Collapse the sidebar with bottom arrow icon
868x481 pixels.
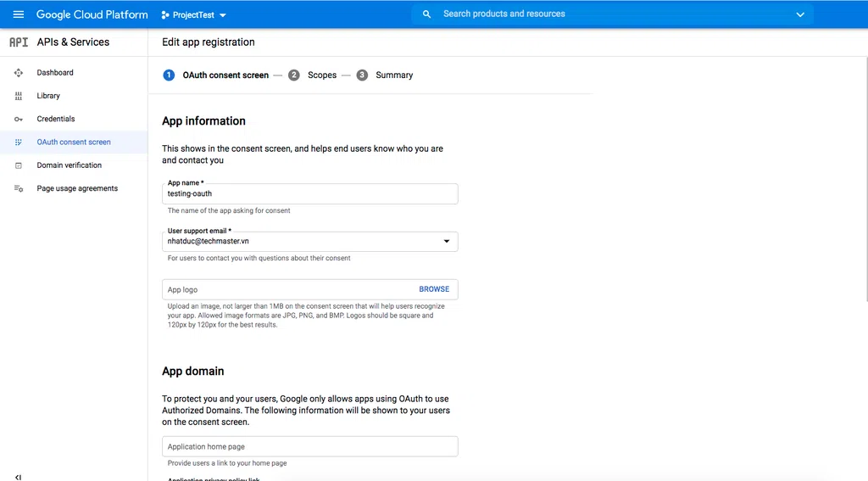click(x=19, y=477)
